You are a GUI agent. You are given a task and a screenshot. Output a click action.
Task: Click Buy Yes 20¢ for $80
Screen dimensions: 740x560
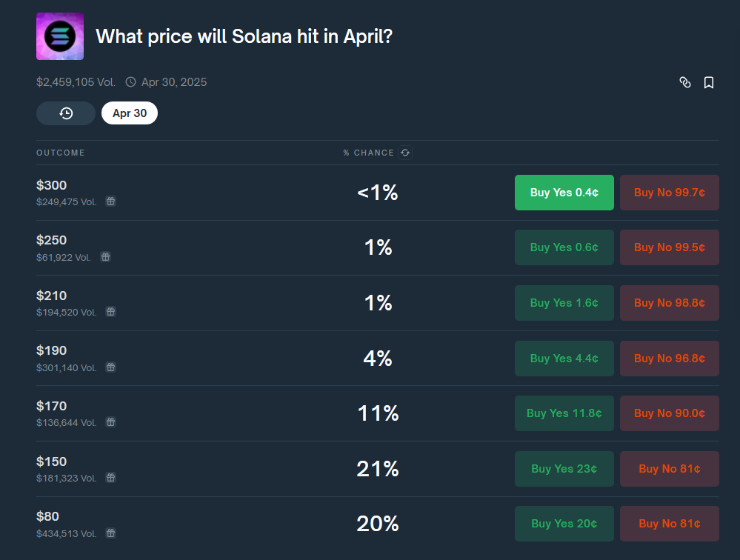[x=564, y=524]
